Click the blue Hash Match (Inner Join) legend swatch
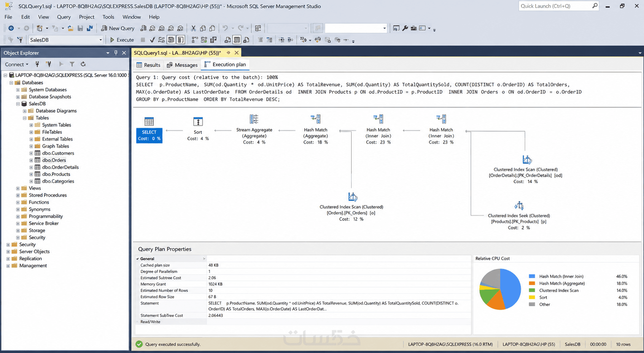The height and width of the screenshot is (353, 644). point(532,276)
